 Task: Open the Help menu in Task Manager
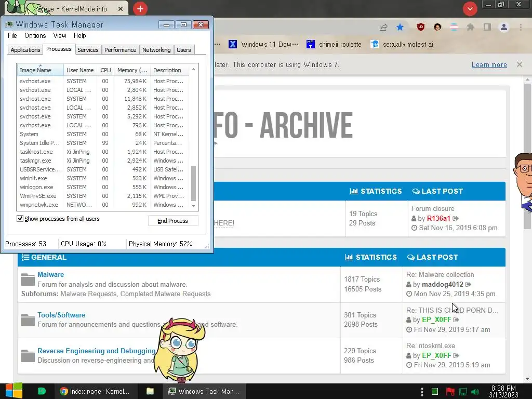pos(79,35)
